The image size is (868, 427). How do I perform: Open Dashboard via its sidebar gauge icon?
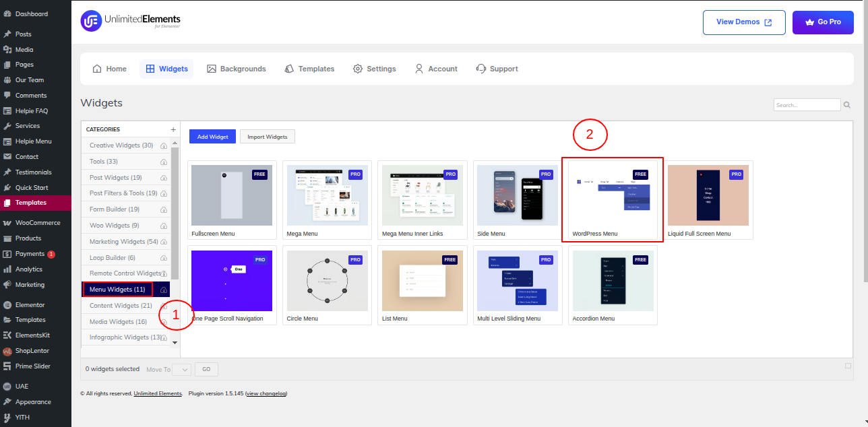[7, 13]
